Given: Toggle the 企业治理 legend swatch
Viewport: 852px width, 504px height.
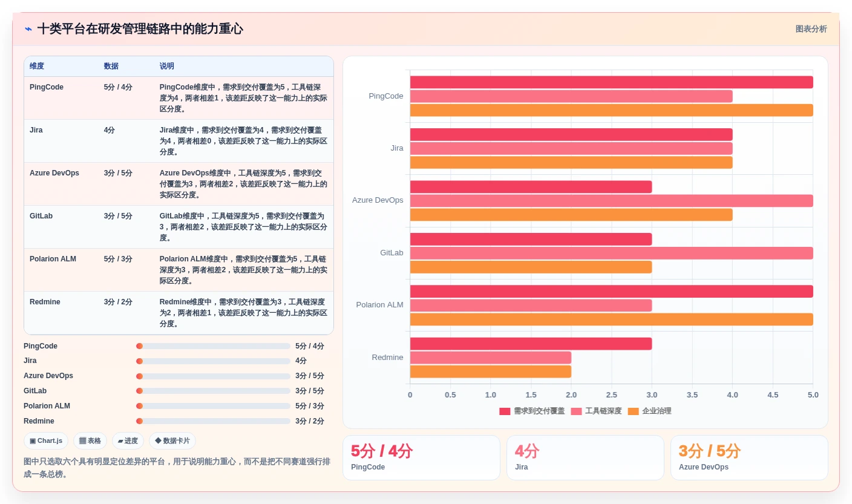Looking at the screenshot, I should pyautogui.click(x=634, y=411).
